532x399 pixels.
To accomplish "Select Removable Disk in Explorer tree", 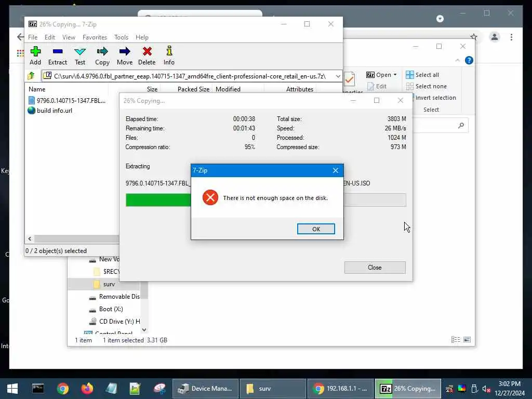I will coord(114,297).
